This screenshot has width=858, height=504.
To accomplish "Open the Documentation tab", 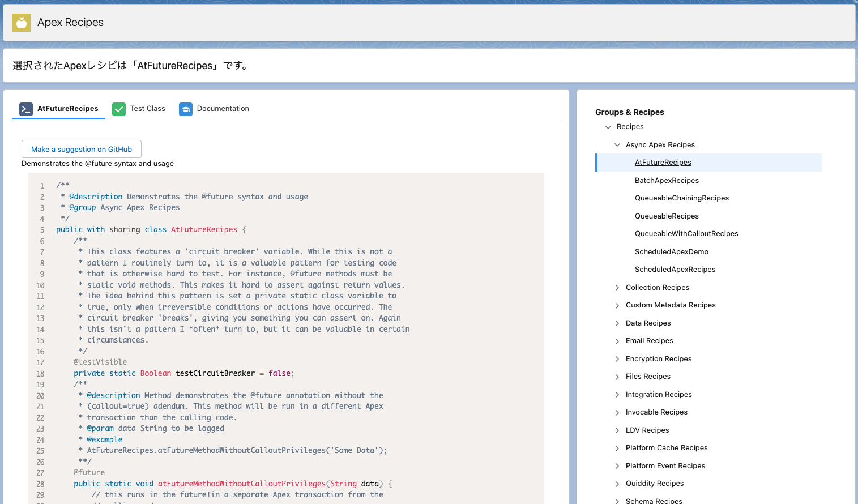I will pyautogui.click(x=214, y=109).
